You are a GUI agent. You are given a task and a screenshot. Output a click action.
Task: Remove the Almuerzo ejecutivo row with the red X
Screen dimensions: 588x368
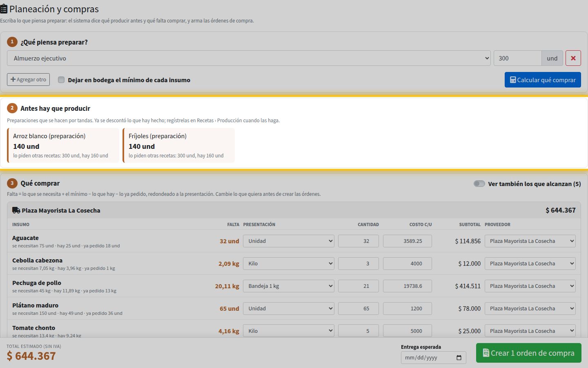click(573, 58)
